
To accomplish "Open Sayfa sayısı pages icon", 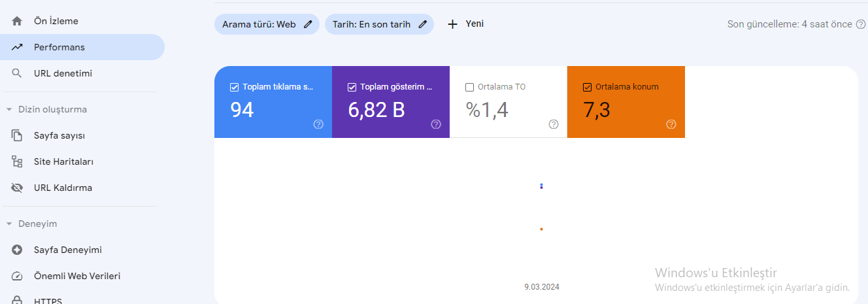I will tap(17, 135).
